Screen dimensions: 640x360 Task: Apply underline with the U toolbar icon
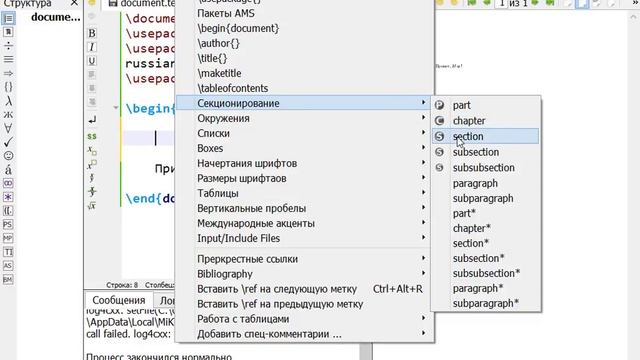coord(92,61)
